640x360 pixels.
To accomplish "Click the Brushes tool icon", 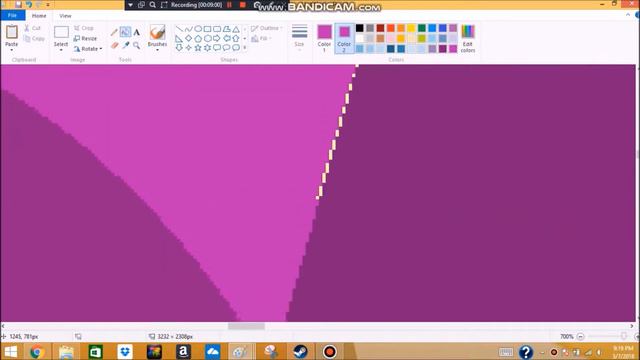I will (157, 32).
